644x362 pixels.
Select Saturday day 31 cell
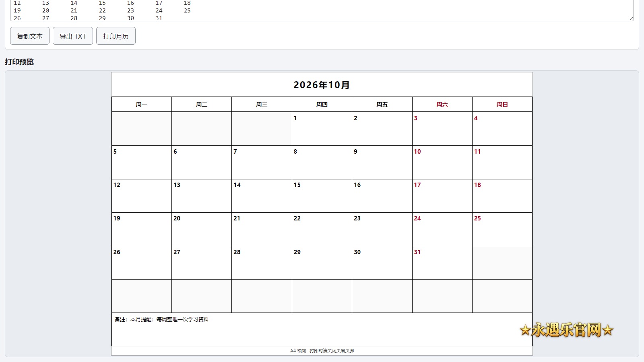[x=442, y=263]
